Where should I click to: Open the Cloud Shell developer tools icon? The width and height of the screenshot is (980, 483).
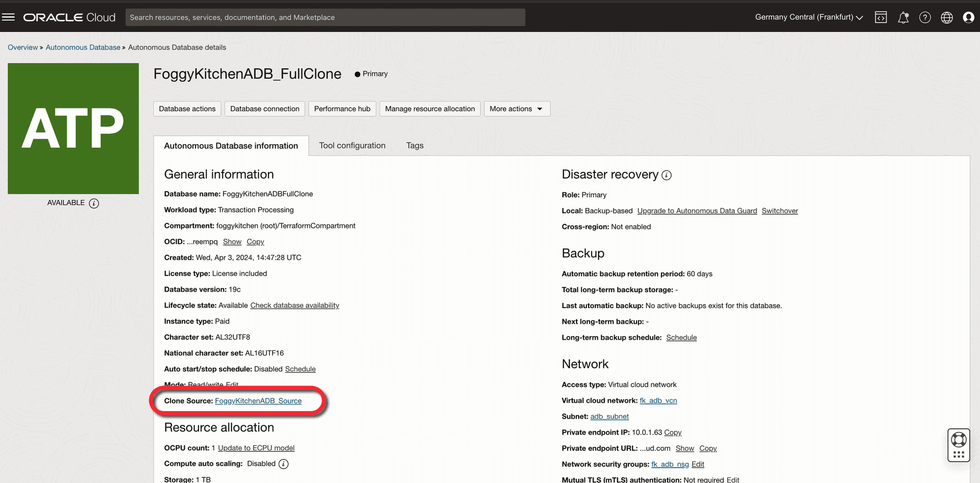click(881, 17)
